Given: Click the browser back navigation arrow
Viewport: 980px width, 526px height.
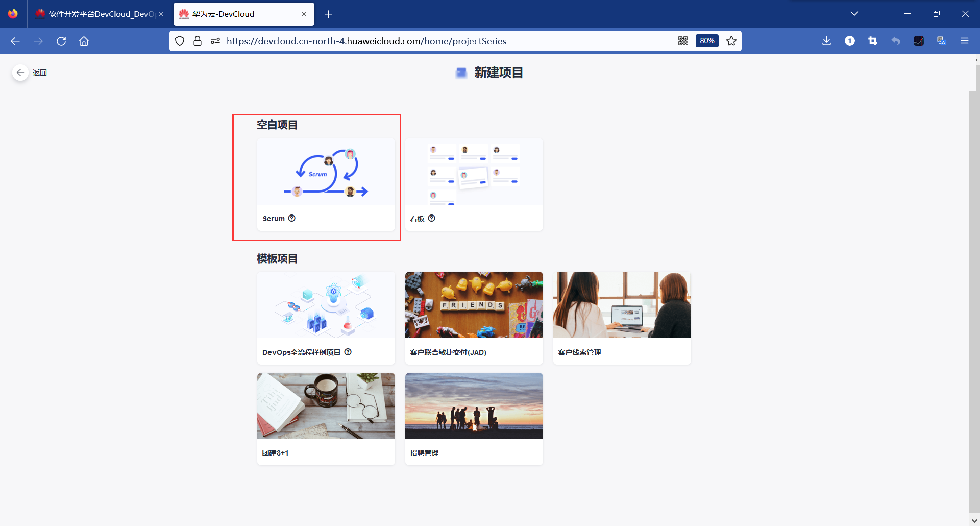Looking at the screenshot, I should click(x=15, y=41).
